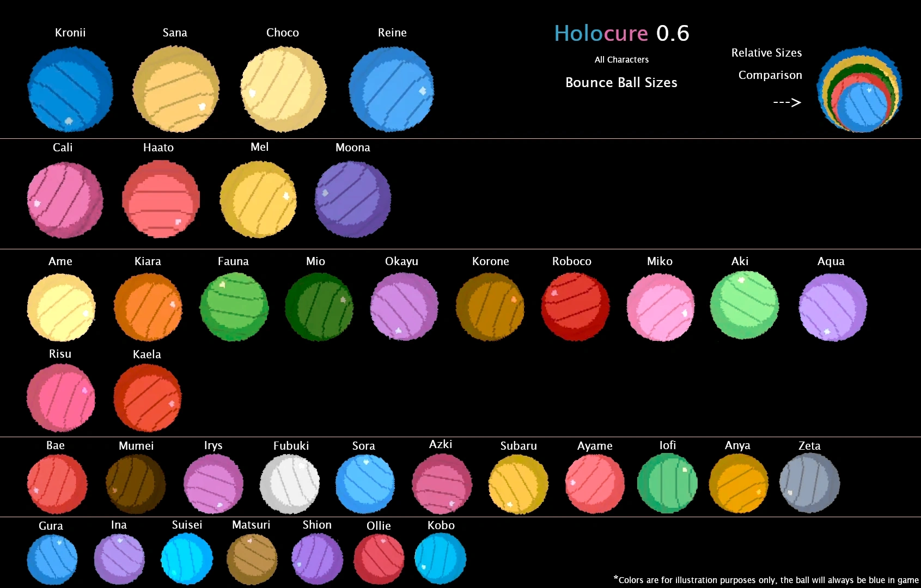Screen dimensions: 921x588
Task: Select the "Haato" name label
Action: 158,148
